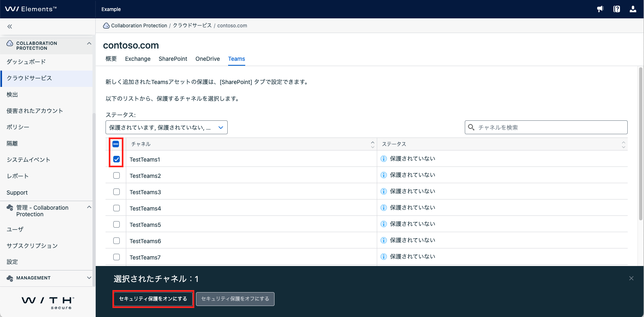Check the TestTeams6 checkbox
Screen dimensions: 644x317
[116, 241]
